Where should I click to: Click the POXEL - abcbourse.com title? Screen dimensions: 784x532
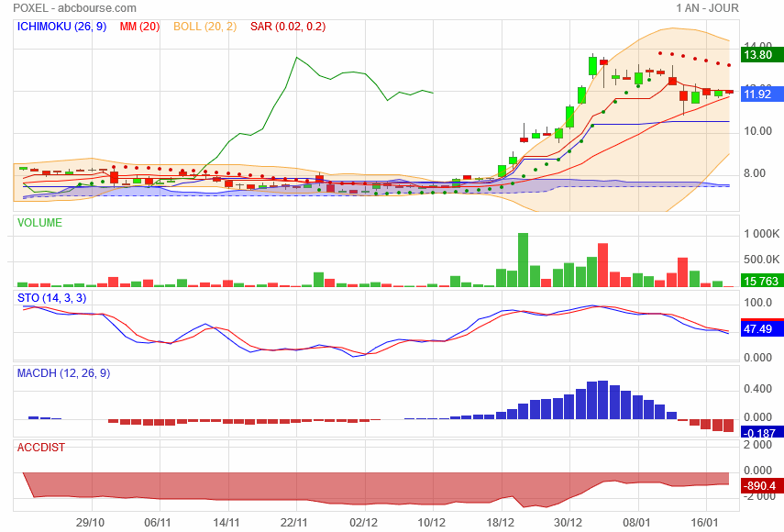(x=74, y=8)
